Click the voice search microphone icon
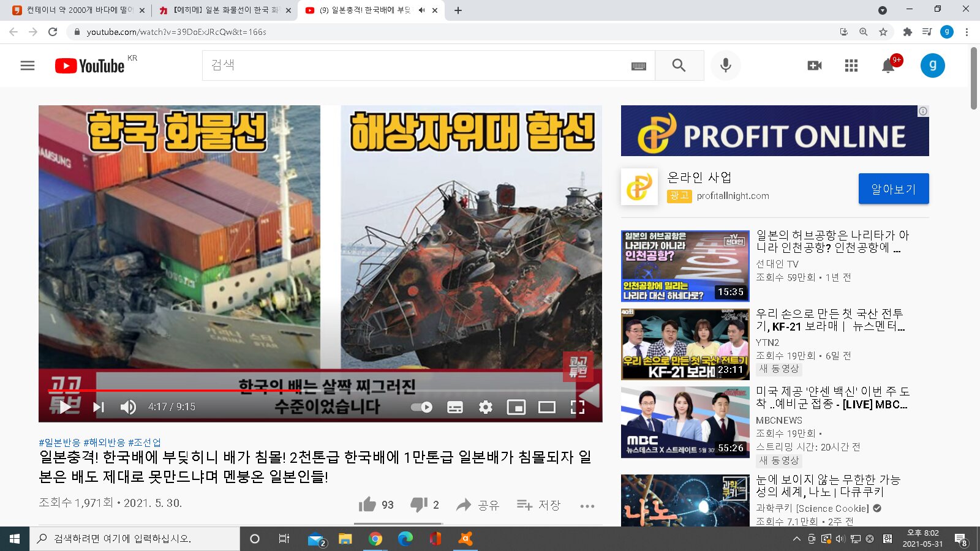 tap(725, 66)
